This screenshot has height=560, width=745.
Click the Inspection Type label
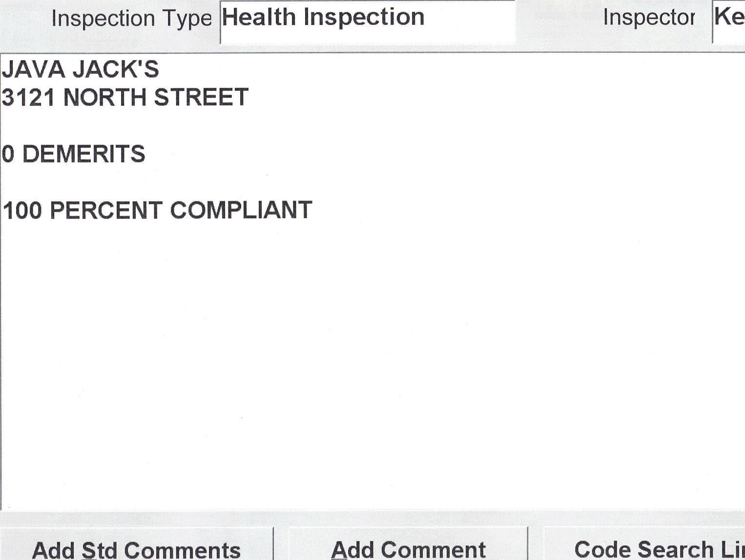pos(131,19)
